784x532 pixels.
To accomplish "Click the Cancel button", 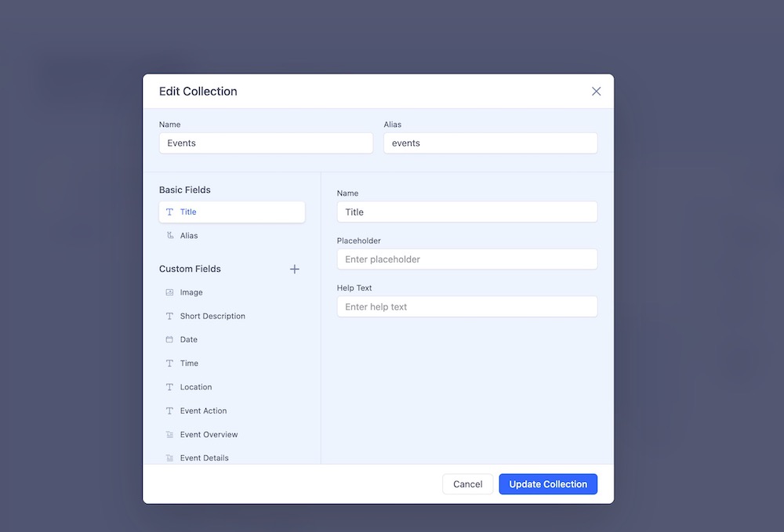I will (467, 484).
